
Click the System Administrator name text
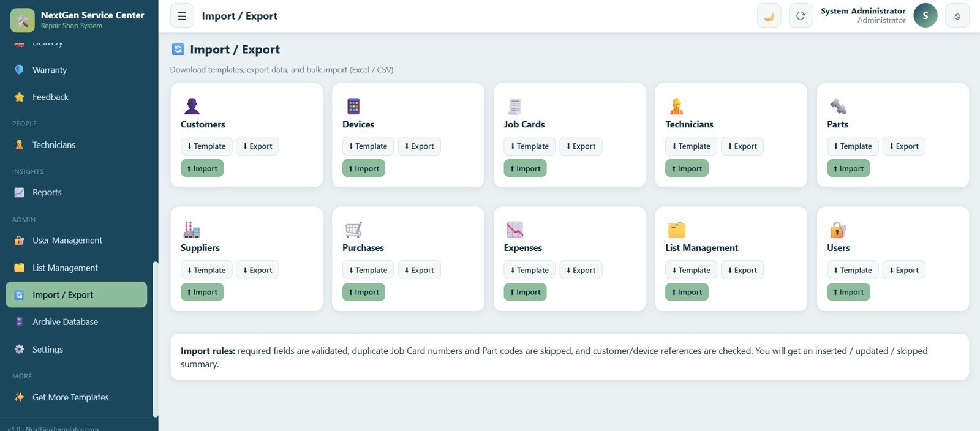[x=863, y=11]
